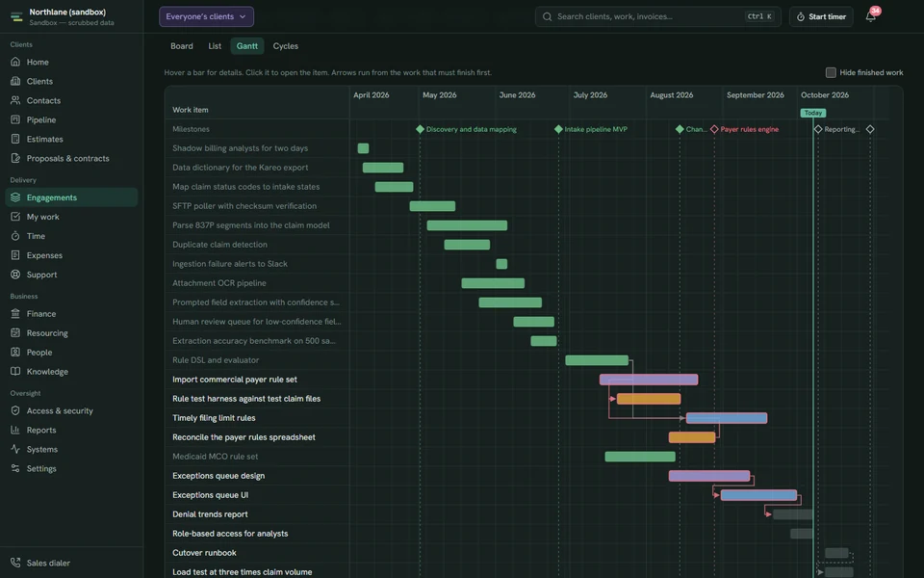The width and height of the screenshot is (924, 578).
Task: Click the Support lifebuoy icon
Action: point(15,275)
